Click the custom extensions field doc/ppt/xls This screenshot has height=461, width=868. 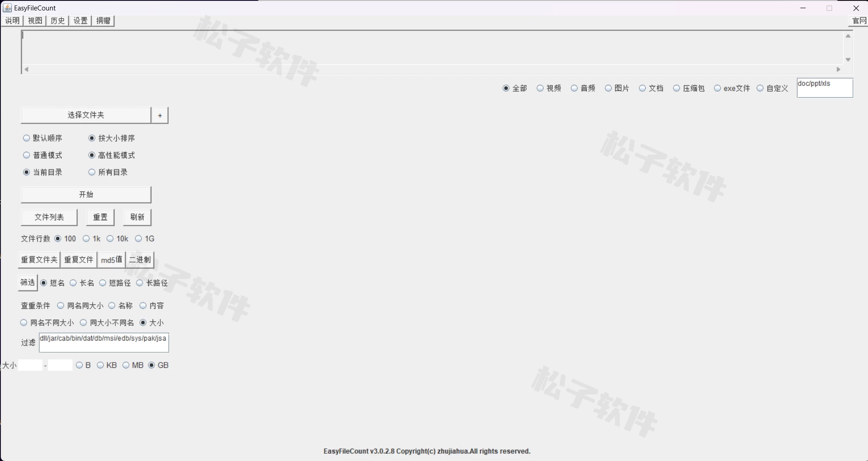825,88
